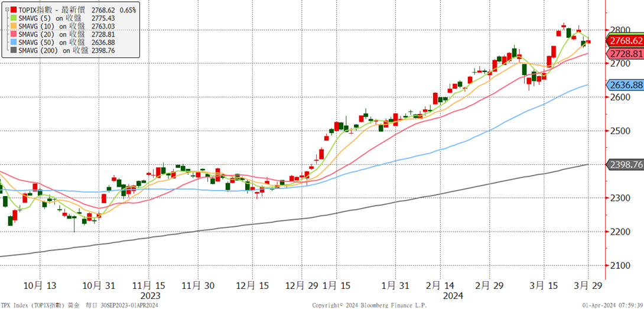Click the '11月 15' date label
The height and width of the screenshot is (309, 644).
[148, 285]
